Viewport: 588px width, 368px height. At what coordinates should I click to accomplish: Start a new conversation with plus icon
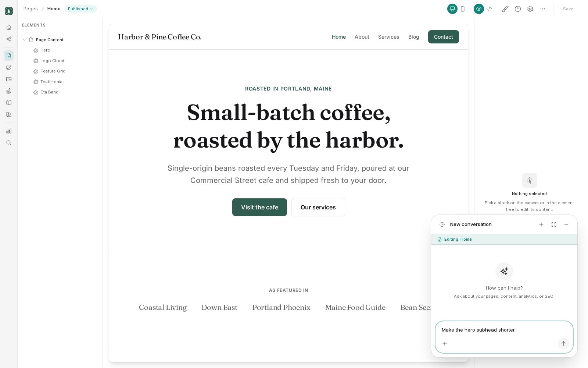[x=541, y=224]
